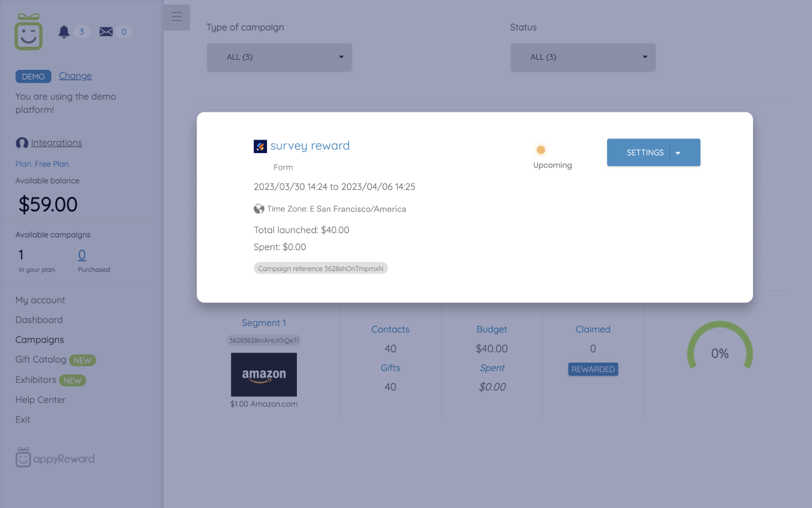Select the NEW badge next to Gift Catalog
Viewport: 812px width, 508px height.
tap(84, 359)
